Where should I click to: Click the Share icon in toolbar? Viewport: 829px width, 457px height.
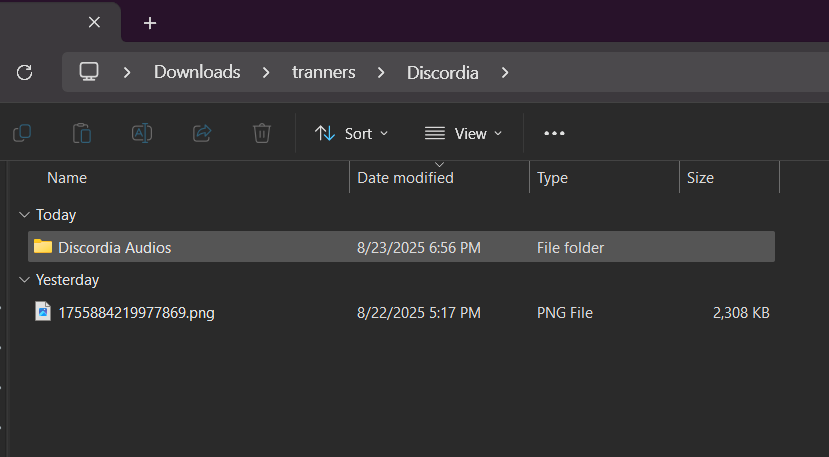pos(202,133)
